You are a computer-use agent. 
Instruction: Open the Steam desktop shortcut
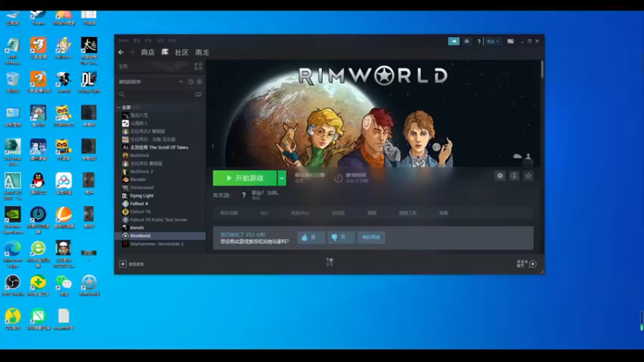pos(38,17)
